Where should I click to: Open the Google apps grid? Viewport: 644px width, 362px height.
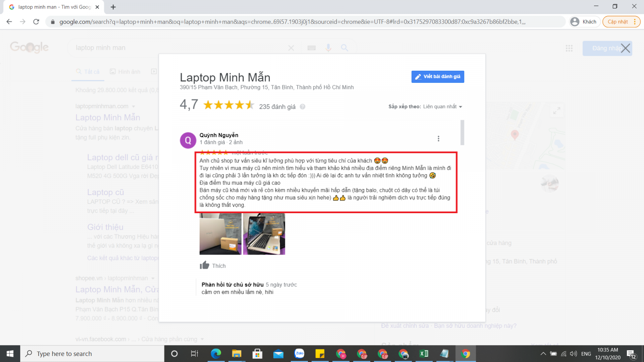[x=569, y=48]
